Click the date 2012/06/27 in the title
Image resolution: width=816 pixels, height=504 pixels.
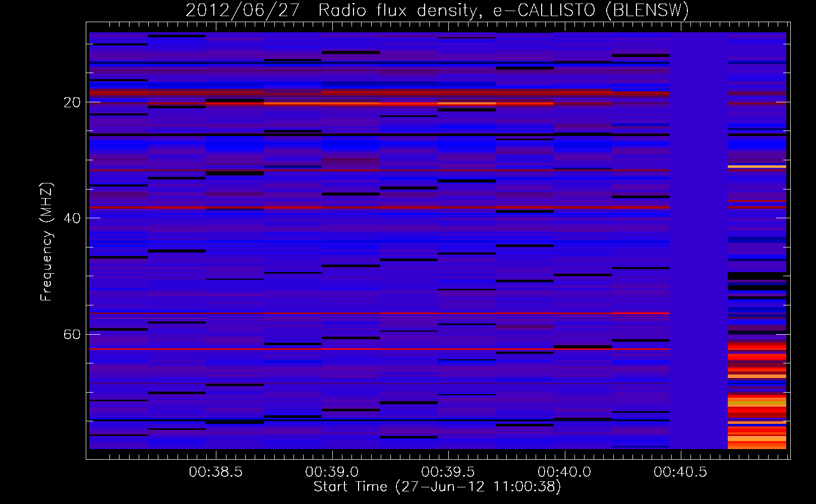243,10
